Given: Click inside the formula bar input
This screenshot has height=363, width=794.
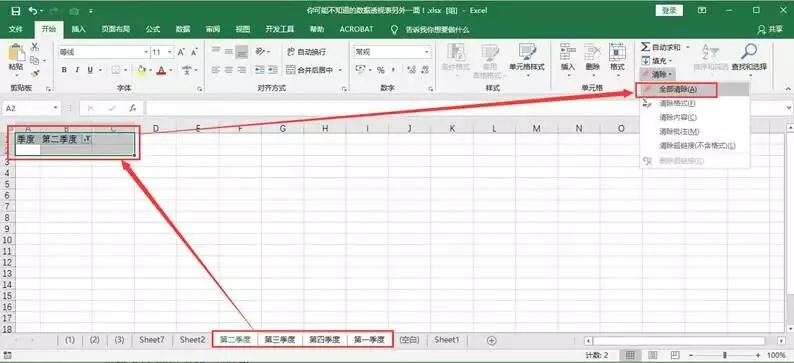Looking at the screenshot, I should click(x=466, y=108).
